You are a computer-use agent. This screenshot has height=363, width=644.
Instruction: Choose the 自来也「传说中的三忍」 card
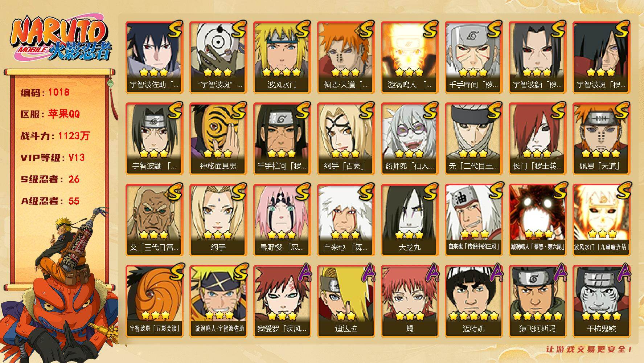coord(473,220)
